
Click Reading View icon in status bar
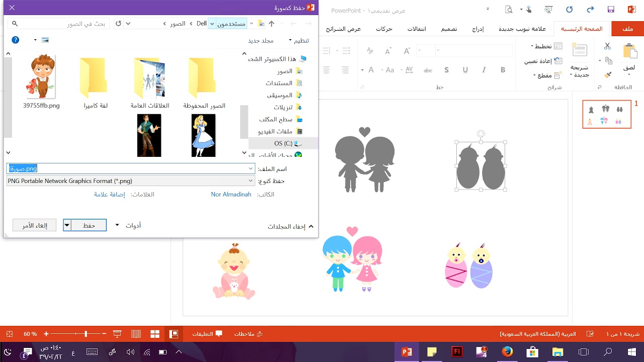point(136,334)
